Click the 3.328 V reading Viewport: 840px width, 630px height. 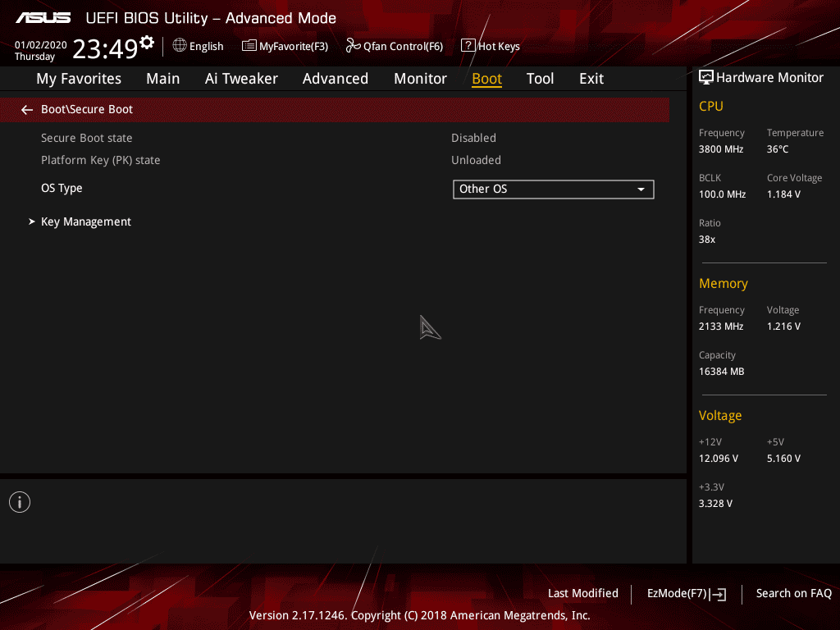tap(715, 504)
